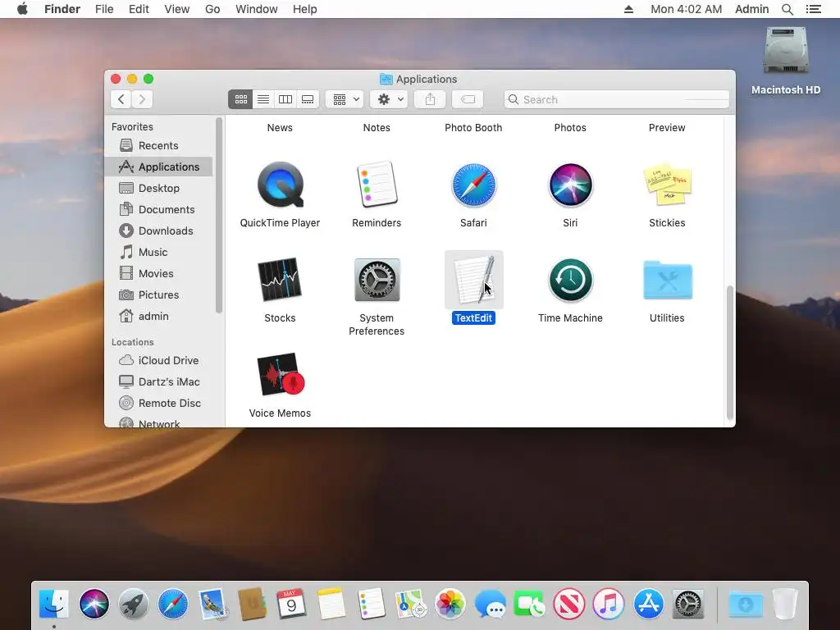
Task: Open Calendar from the Dock
Action: point(291,604)
